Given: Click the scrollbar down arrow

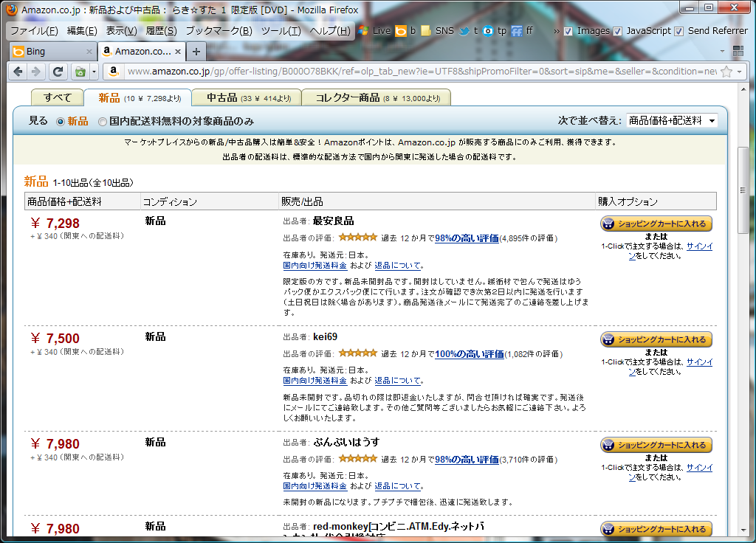Looking at the screenshot, I should (743, 530).
